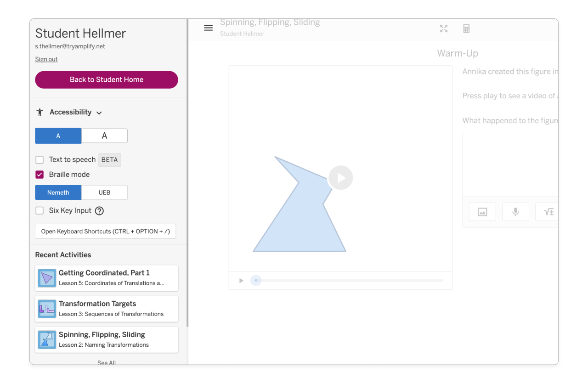
Task: Sign out of Student Hellmer's account
Action: tap(46, 59)
